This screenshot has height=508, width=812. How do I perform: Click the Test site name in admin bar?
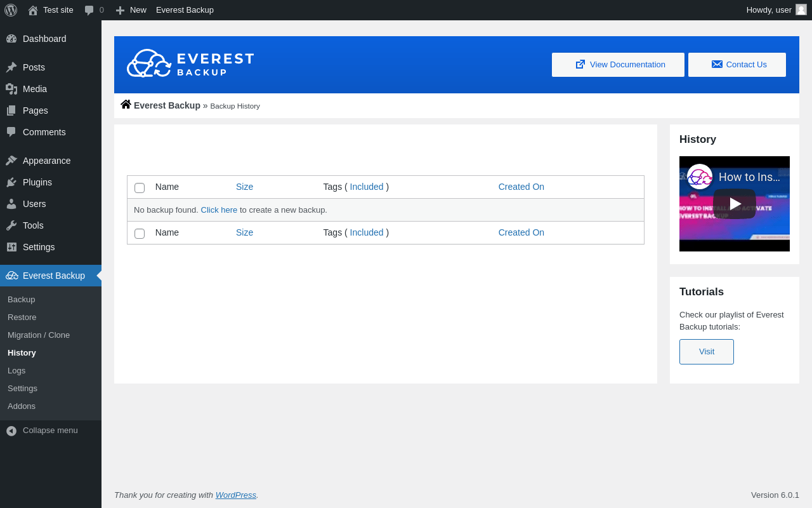tap(58, 10)
